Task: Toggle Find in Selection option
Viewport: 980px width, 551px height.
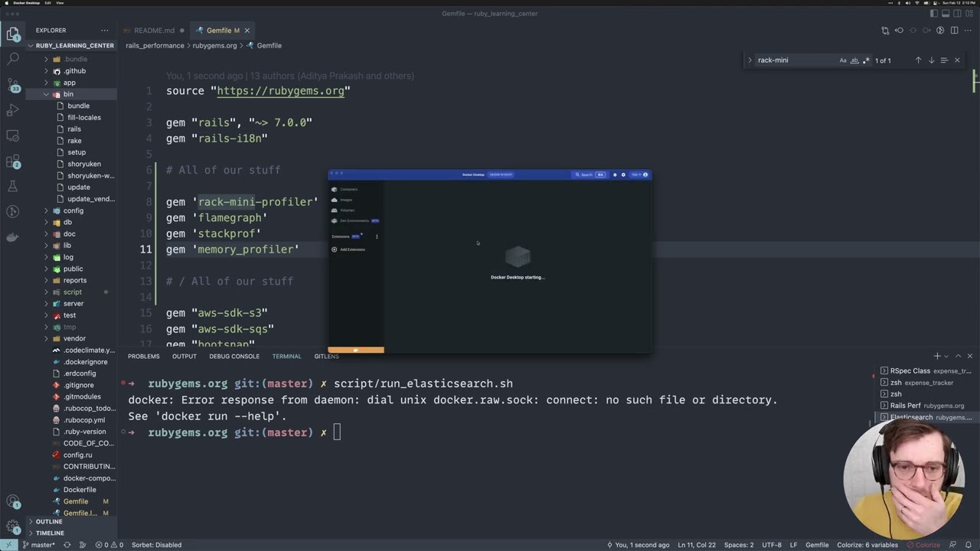Action: coord(944,60)
